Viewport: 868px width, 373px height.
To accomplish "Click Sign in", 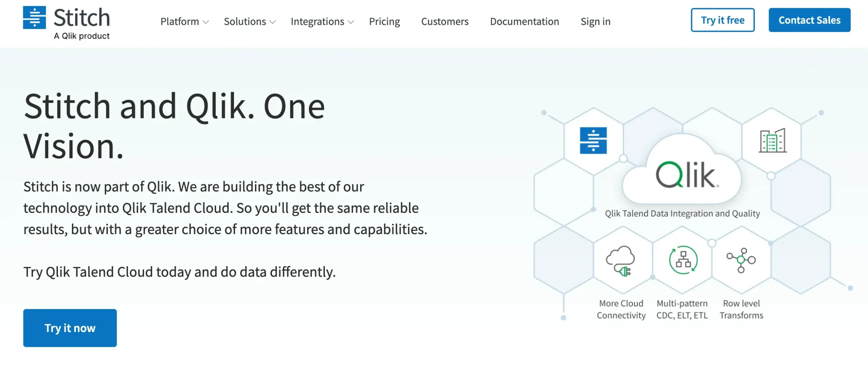I will [x=595, y=22].
